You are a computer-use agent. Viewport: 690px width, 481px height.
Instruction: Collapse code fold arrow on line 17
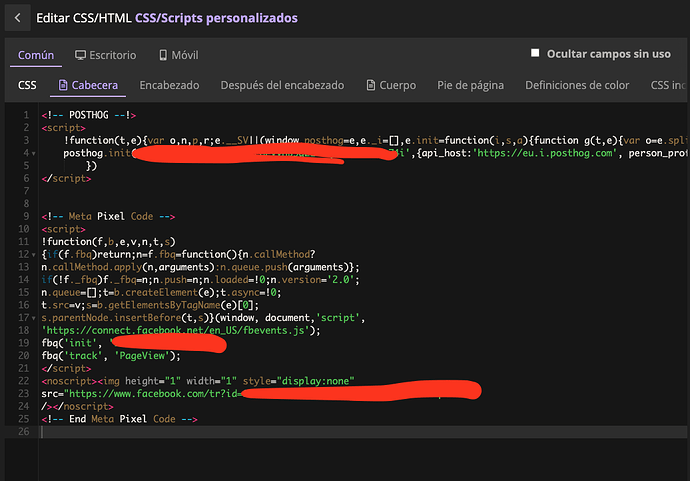tap(33, 318)
